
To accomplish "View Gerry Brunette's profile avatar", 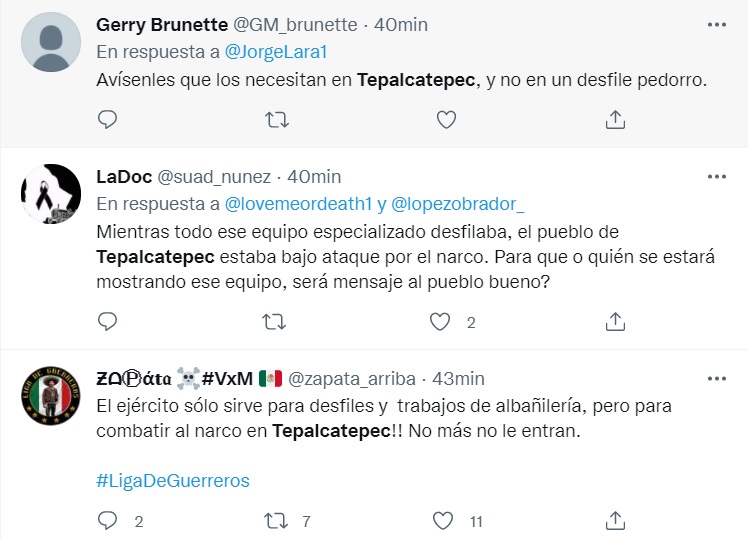I will click(x=51, y=42).
